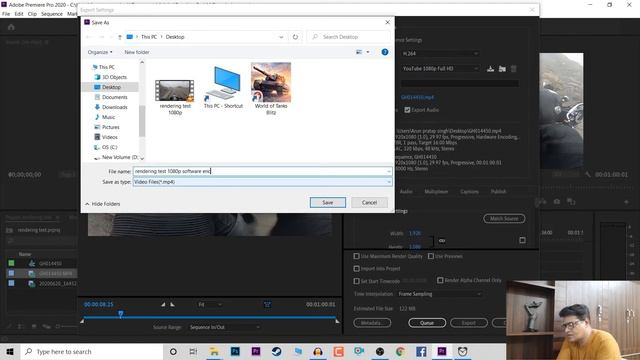The image size is (640, 360).
Task: Click the New folder button
Action: (137, 52)
